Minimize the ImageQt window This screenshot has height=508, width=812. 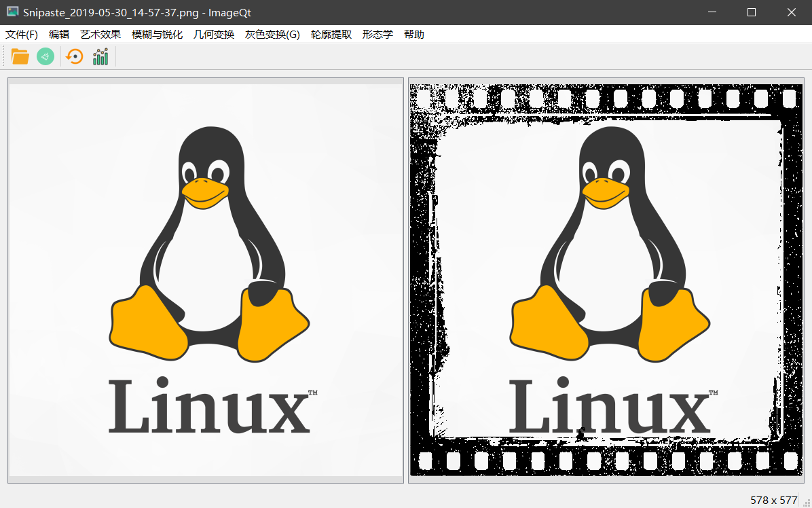pyautogui.click(x=712, y=12)
